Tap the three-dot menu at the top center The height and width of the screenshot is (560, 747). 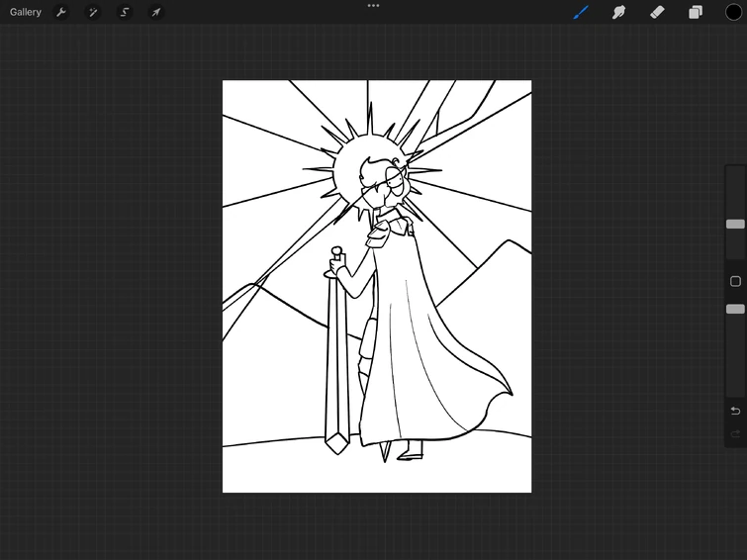pyautogui.click(x=374, y=6)
